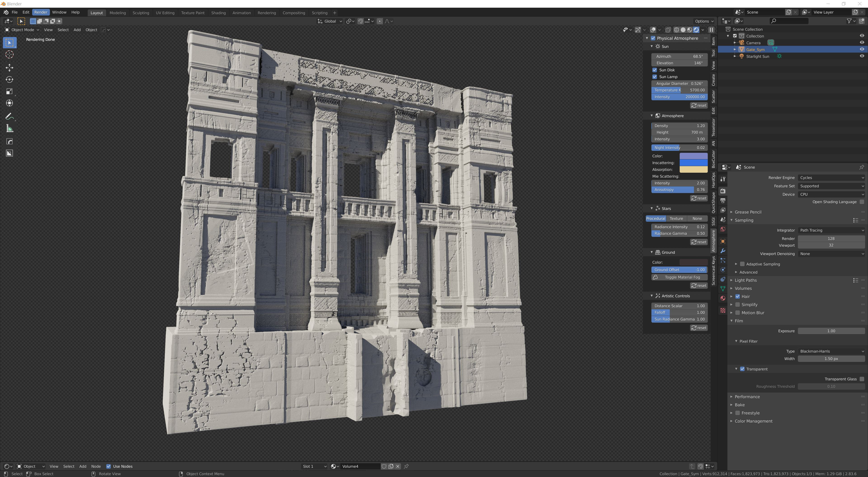The width and height of the screenshot is (868, 477).
Task: Select the Scale tool
Action: (9, 91)
